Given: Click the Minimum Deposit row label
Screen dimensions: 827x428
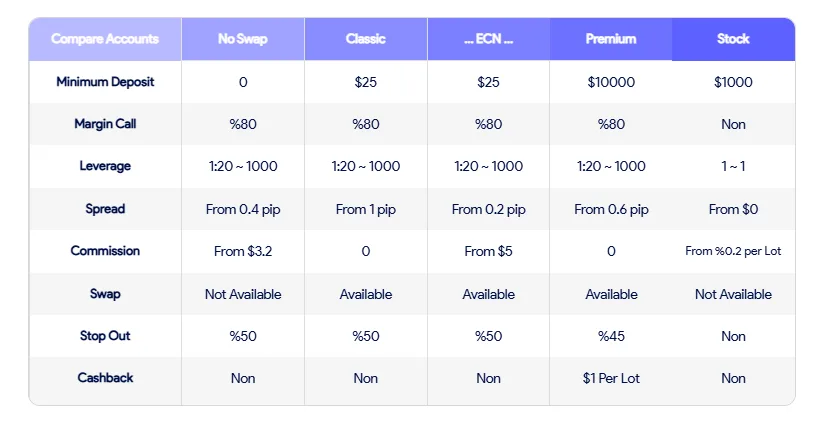Looking at the screenshot, I should pyautogui.click(x=105, y=82).
